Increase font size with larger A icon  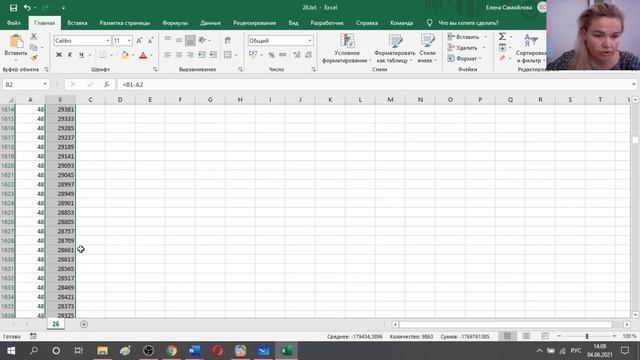point(139,40)
